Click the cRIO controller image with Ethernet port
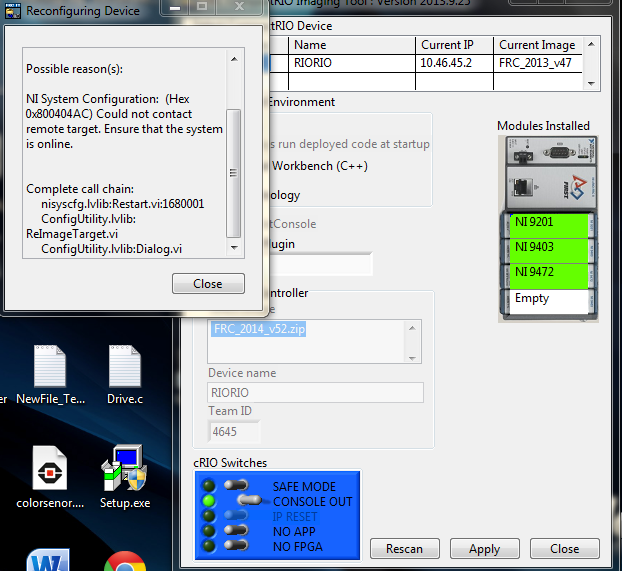 (551, 187)
